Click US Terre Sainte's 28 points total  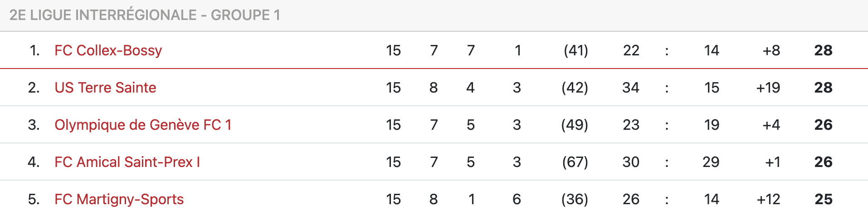coord(823,88)
